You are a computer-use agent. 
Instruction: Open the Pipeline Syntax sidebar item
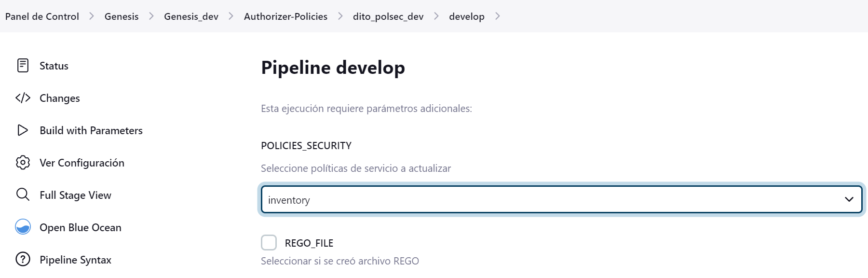75,260
